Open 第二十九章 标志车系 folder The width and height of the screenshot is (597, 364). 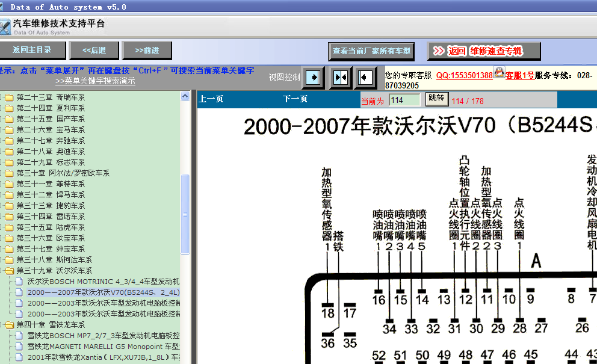(51, 162)
